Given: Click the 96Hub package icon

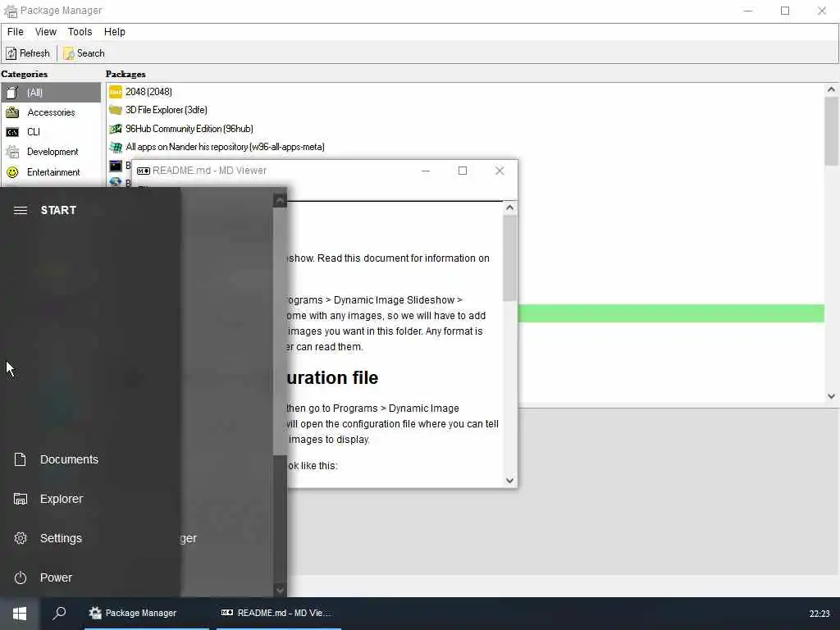Looking at the screenshot, I should (x=116, y=129).
